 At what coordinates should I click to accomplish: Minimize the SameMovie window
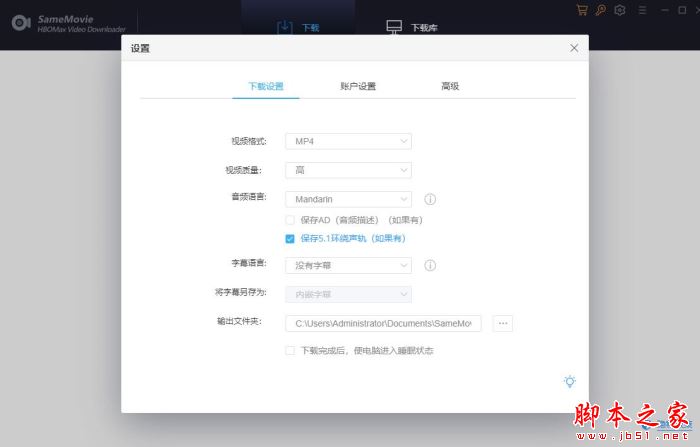[665, 10]
